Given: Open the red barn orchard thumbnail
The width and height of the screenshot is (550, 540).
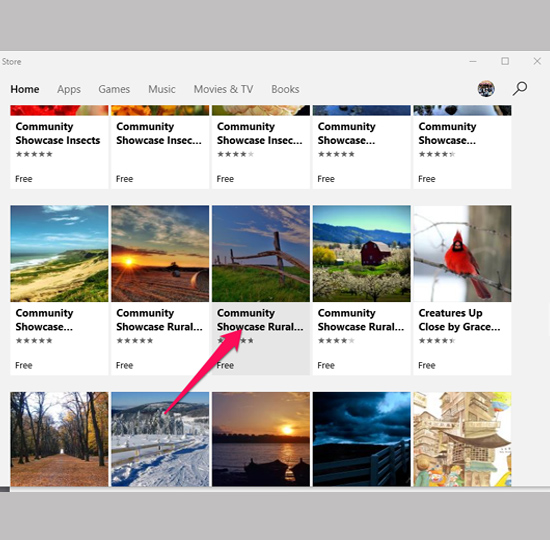Looking at the screenshot, I should (x=362, y=254).
